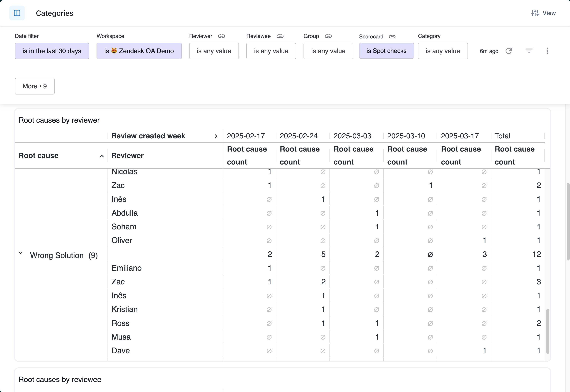This screenshot has width=570, height=392.
Task: Click the Group filter link icon
Action: pos(328,36)
